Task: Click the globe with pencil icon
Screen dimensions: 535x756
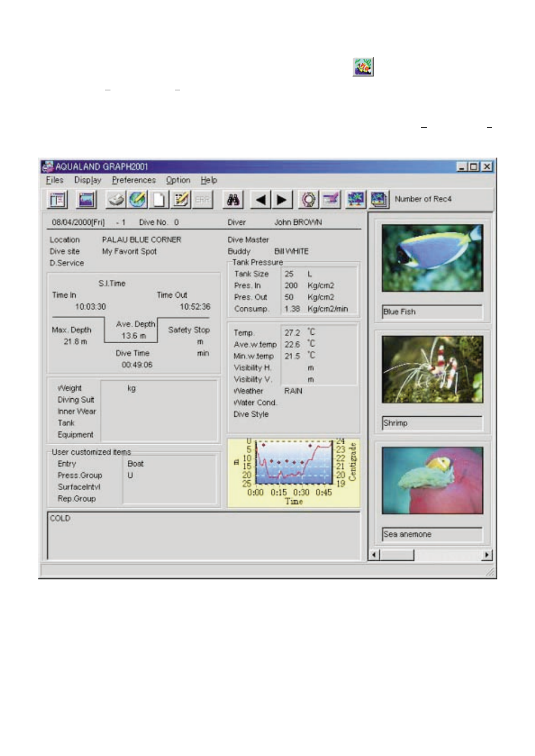Action: coord(137,200)
